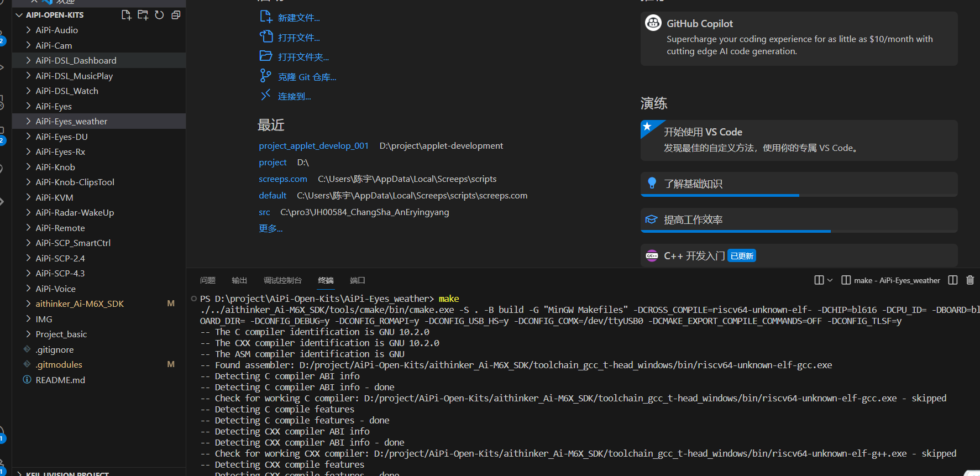This screenshot has height=476, width=980.
Task: Click the info icon of README.md
Action: 27,379
